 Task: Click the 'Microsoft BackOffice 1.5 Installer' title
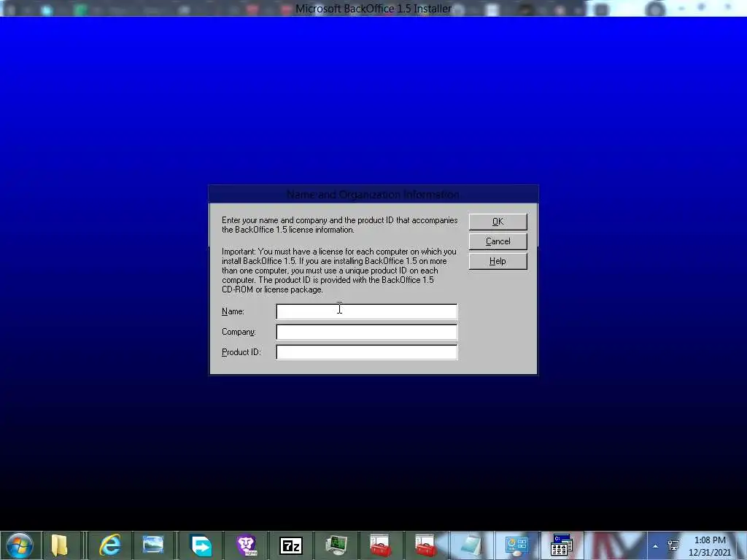pyautogui.click(x=373, y=9)
